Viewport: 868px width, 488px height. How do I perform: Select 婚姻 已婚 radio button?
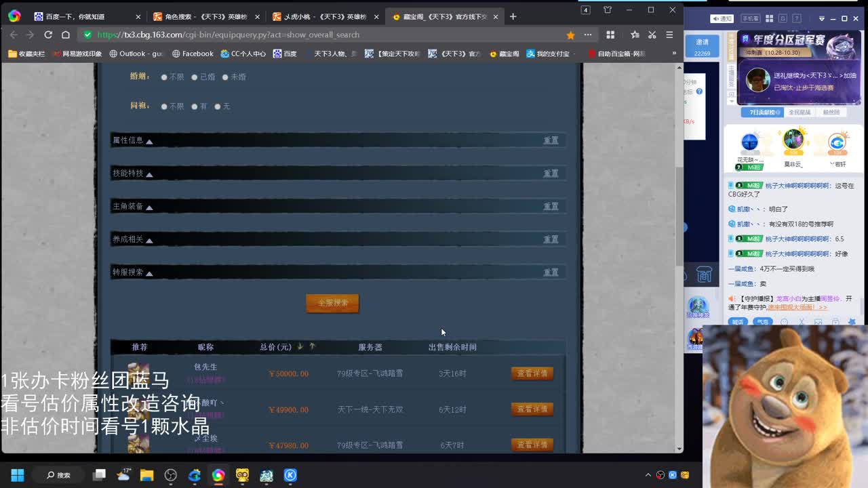(x=195, y=77)
